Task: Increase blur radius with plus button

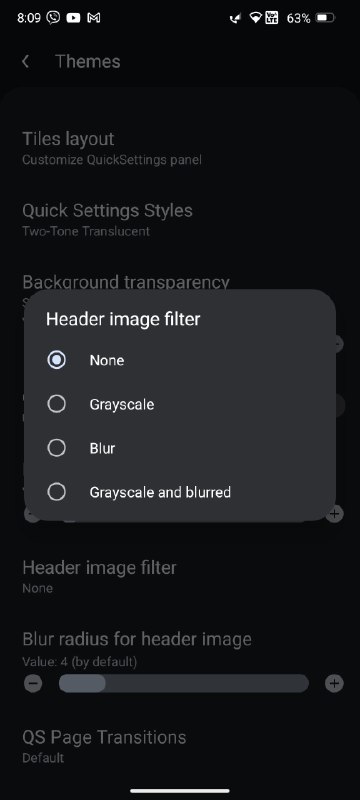Action: point(334,683)
